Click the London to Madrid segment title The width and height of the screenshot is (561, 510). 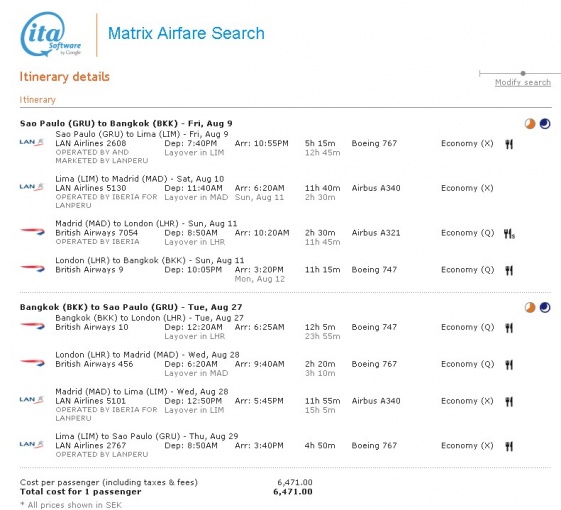147,355
